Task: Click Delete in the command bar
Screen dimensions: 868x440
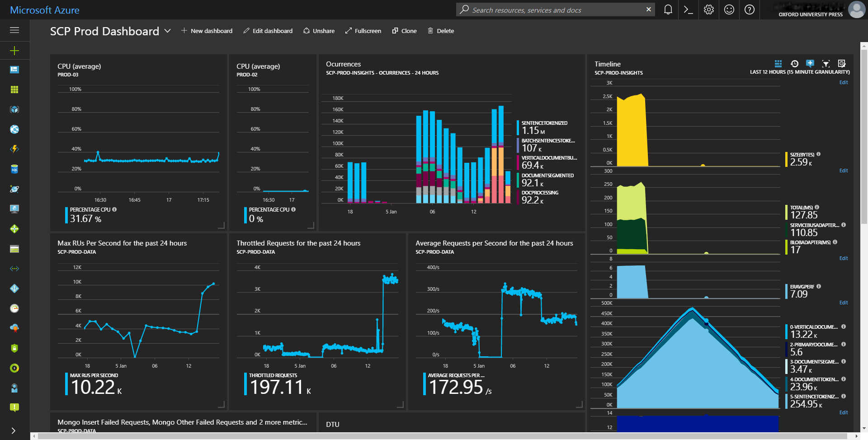Action: pyautogui.click(x=441, y=31)
